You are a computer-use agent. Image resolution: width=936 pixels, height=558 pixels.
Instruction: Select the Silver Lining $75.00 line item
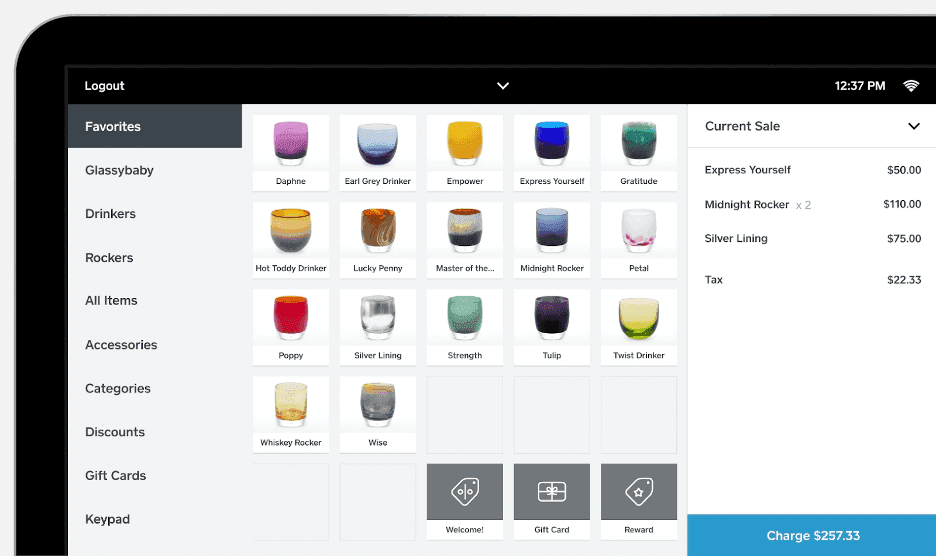point(812,238)
